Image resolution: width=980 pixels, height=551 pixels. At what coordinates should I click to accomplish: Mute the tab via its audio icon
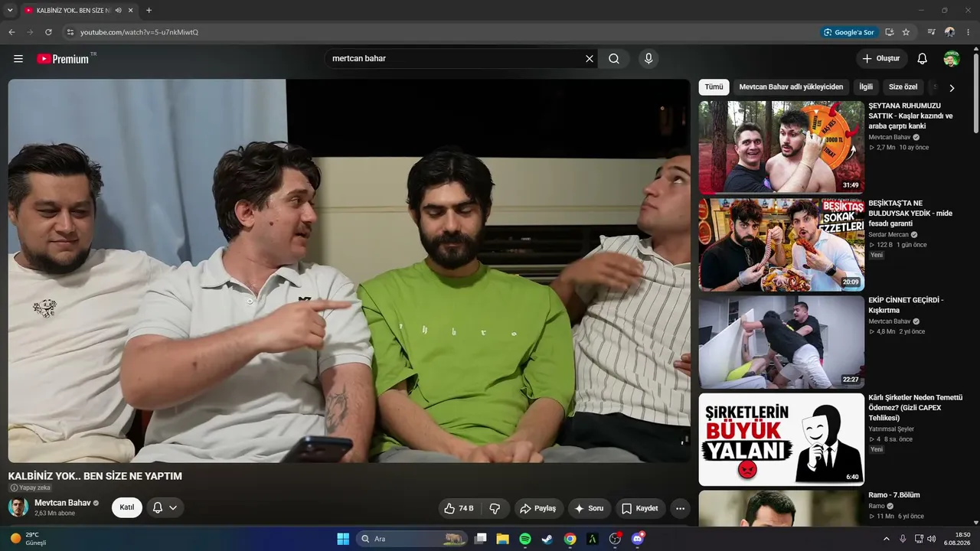coord(118,11)
